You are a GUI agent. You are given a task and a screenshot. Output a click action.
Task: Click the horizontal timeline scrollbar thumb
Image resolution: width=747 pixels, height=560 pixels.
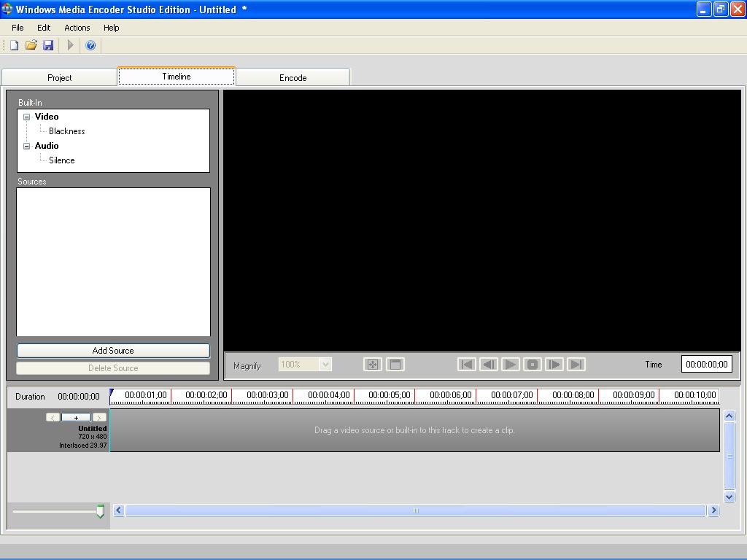click(415, 510)
